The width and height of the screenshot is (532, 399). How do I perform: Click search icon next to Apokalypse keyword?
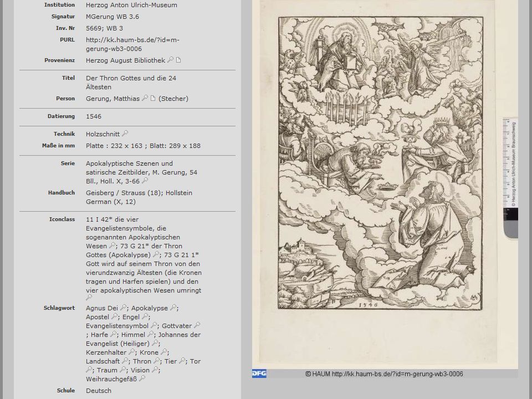tap(173, 308)
